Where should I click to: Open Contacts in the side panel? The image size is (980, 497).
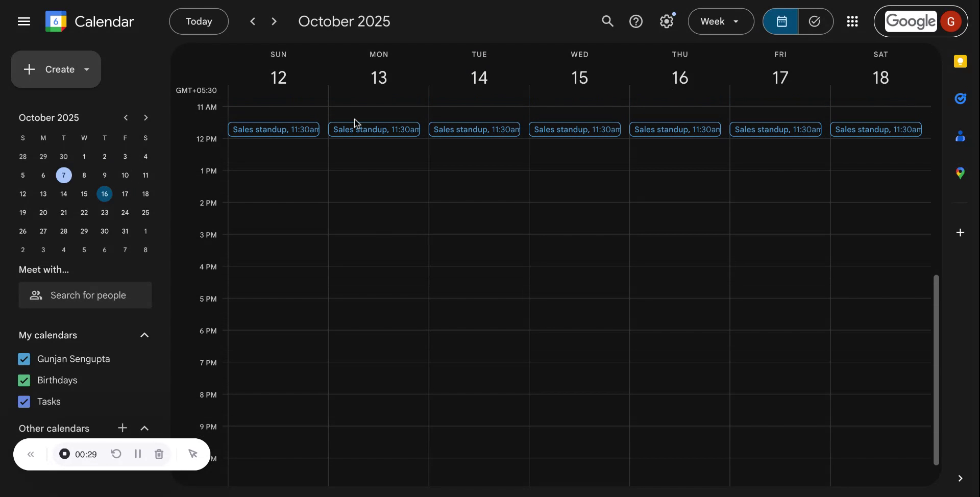pos(961,136)
